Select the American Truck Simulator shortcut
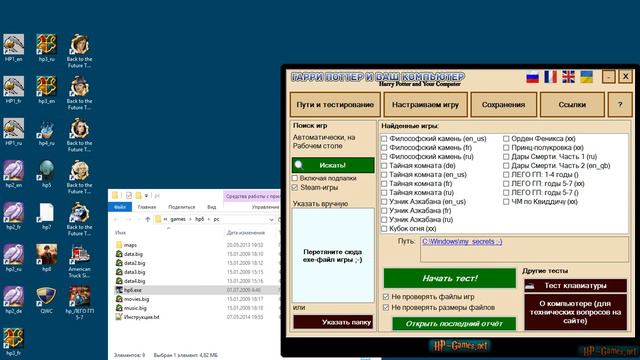Viewport: 640px width, 360px height. (x=80, y=261)
